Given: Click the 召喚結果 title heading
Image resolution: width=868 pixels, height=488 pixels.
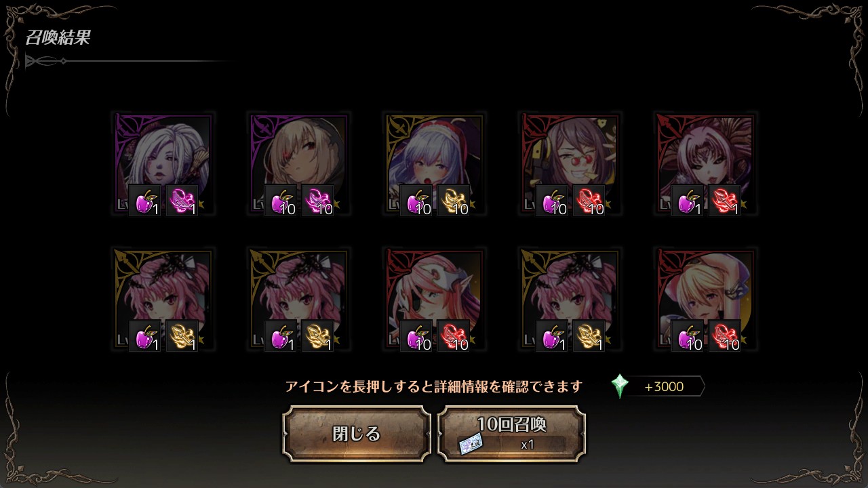Looking at the screenshot, I should coord(58,37).
